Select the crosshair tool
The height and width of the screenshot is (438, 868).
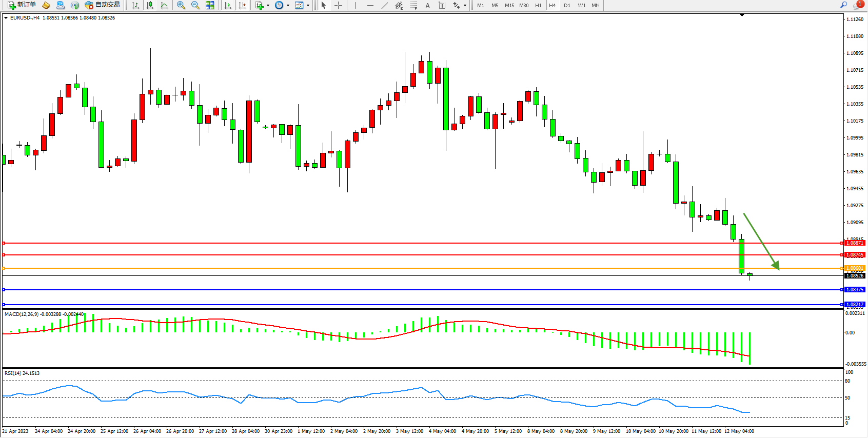pyautogui.click(x=338, y=5)
